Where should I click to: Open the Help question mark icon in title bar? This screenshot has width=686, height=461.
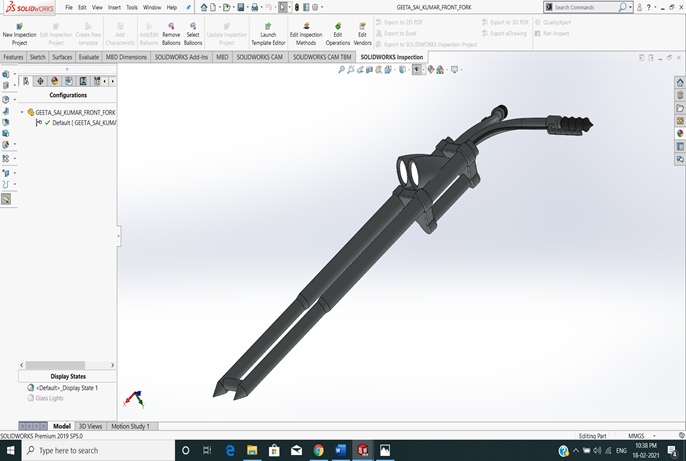tap(649, 7)
